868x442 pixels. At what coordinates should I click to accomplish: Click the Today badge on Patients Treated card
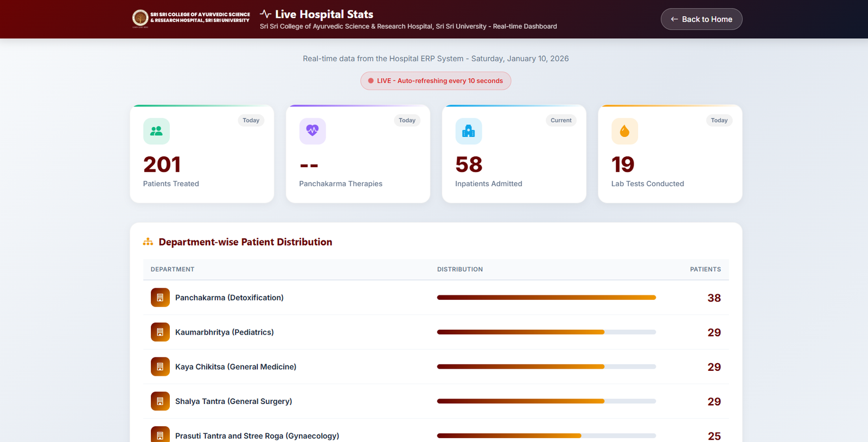click(251, 121)
